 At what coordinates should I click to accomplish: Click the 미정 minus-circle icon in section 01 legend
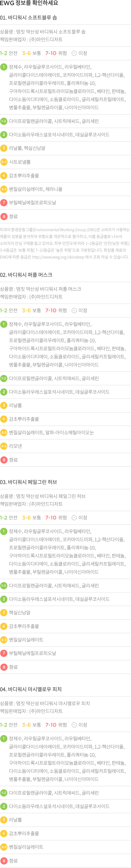tap(74, 53)
